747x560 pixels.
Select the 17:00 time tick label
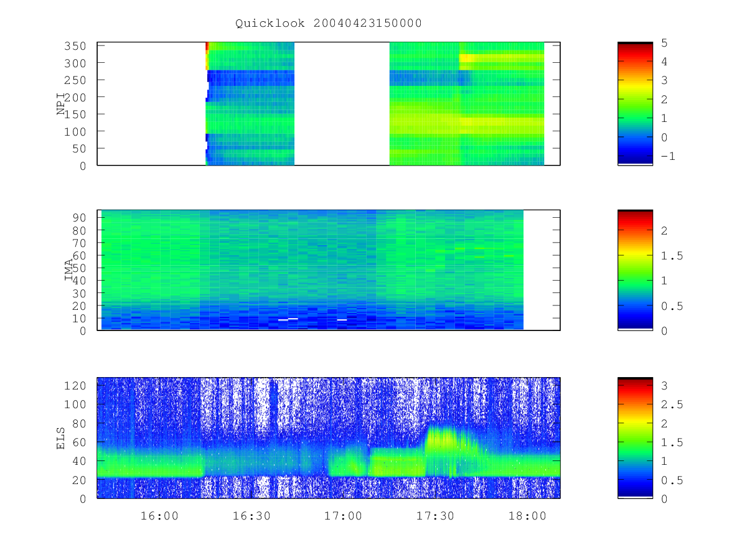tap(344, 516)
